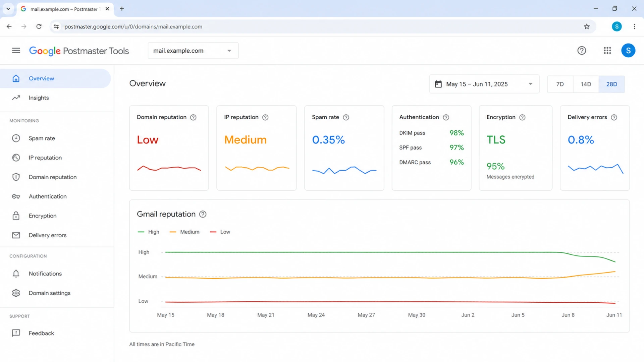This screenshot has width=644, height=362.
Task: Open the Encryption sidebar label
Action: pyautogui.click(x=43, y=216)
